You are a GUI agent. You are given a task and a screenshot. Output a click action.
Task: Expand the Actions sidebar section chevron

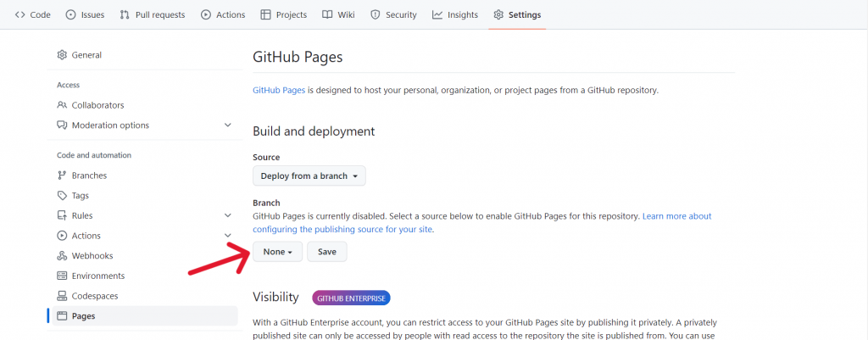[227, 236]
